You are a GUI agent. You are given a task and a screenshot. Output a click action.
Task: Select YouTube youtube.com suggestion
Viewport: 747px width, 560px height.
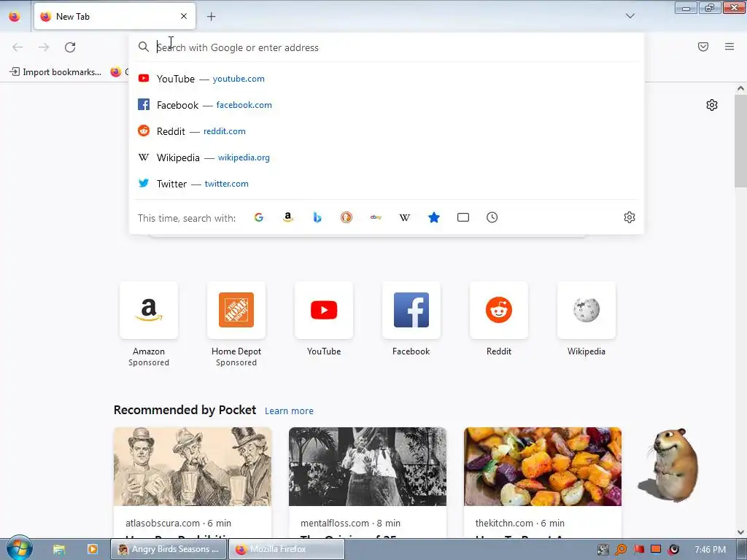click(x=387, y=79)
